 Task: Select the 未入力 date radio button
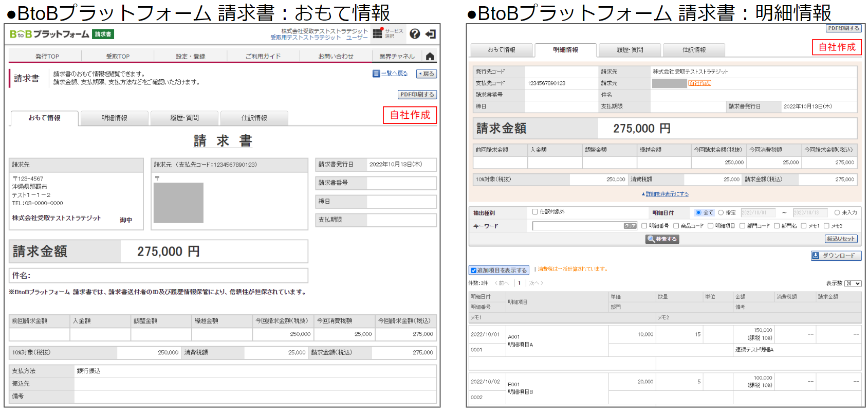(x=837, y=212)
